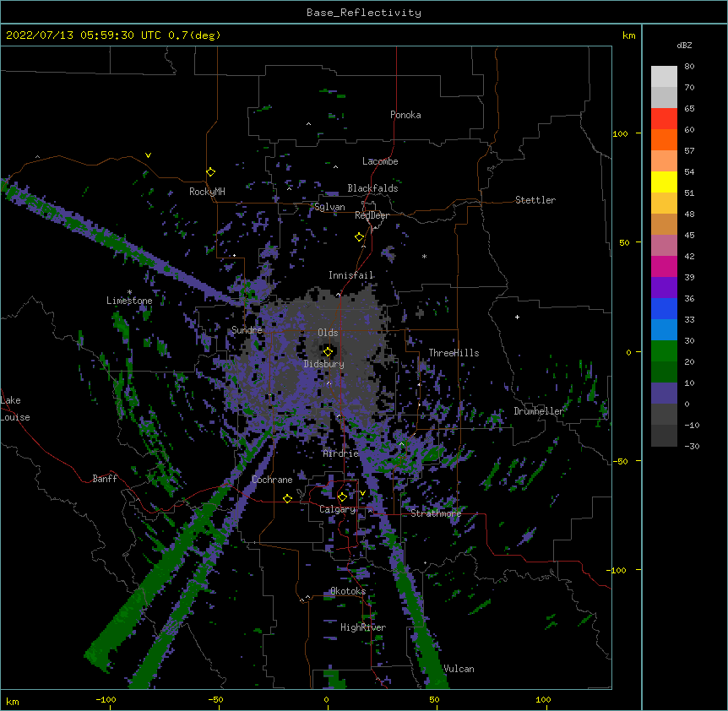
Task: Select the RockyMH label
Action: (x=207, y=192)
